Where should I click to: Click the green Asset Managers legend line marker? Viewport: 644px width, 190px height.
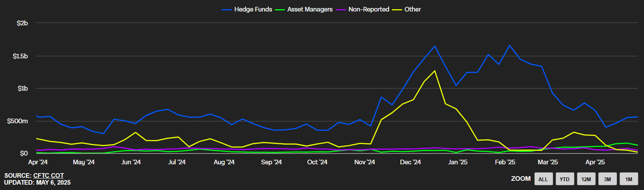pyautogui.click(x=281, y=9)
